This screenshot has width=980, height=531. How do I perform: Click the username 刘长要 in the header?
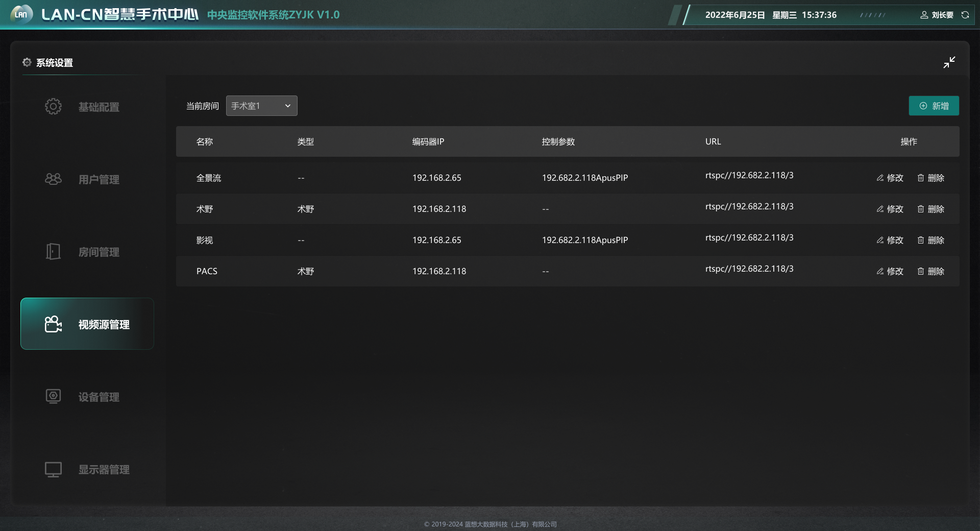point(943,15)
